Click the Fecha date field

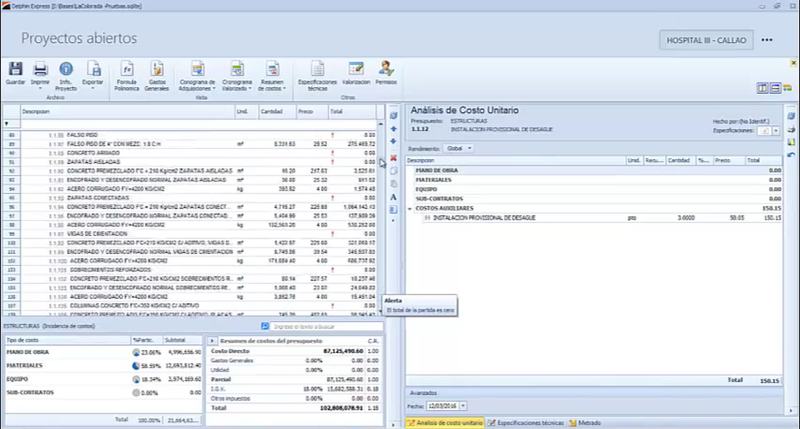click(442, 406)
